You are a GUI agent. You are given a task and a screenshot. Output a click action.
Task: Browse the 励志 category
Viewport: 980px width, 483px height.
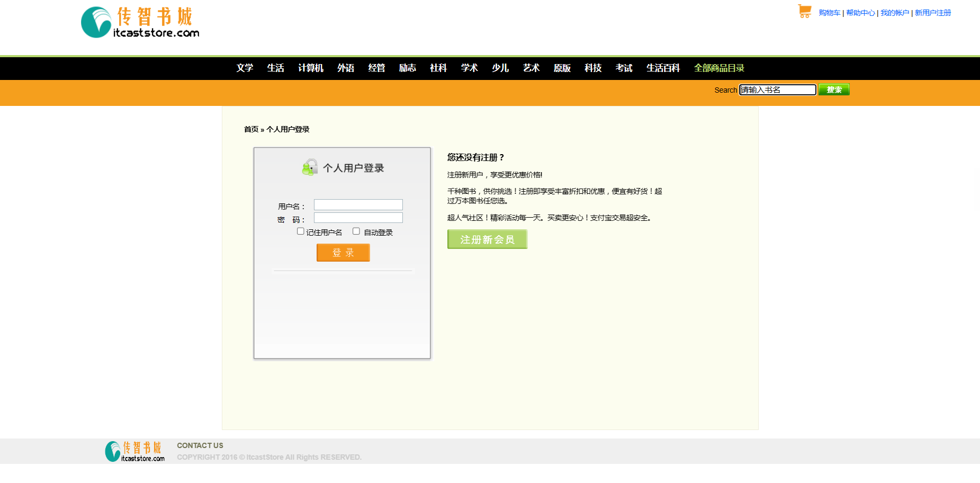tap(408, 68)
